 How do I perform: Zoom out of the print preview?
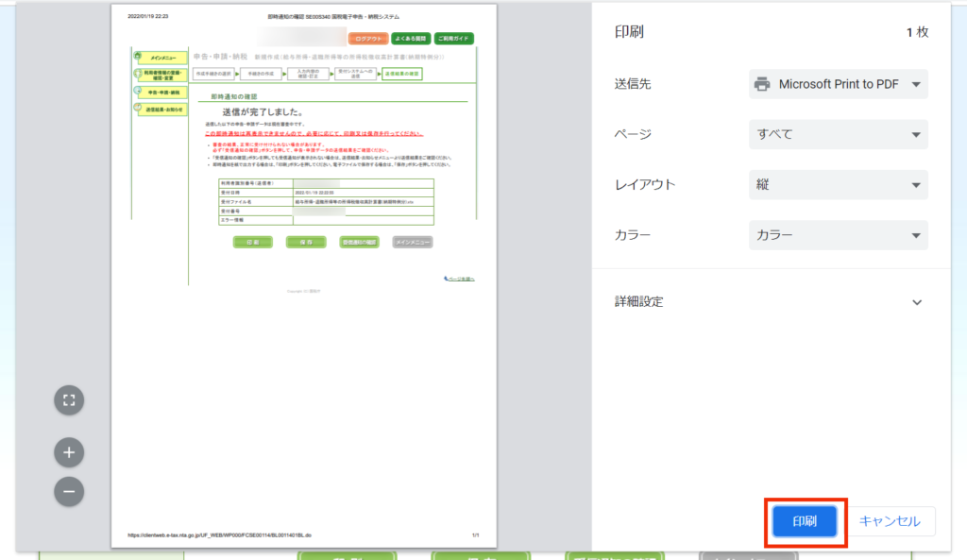pyautogui.click(x=69, y=491)
